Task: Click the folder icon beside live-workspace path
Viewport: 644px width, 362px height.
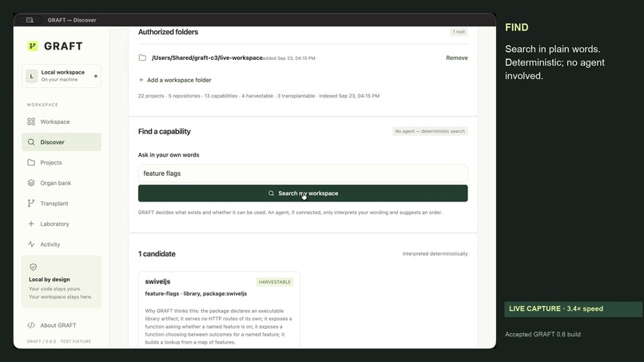Action: pyautogui.click(x=142, y=58)
